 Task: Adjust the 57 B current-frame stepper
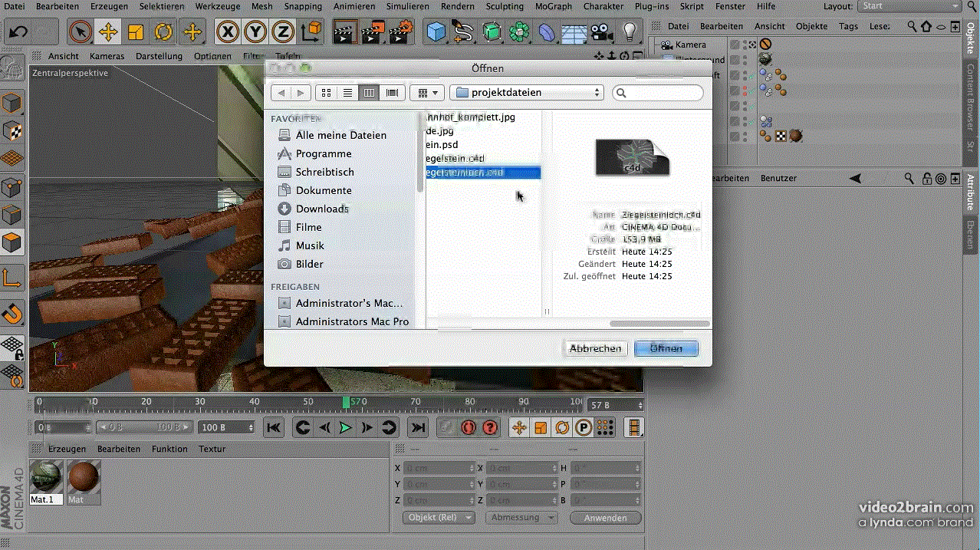tap(640, 405)
